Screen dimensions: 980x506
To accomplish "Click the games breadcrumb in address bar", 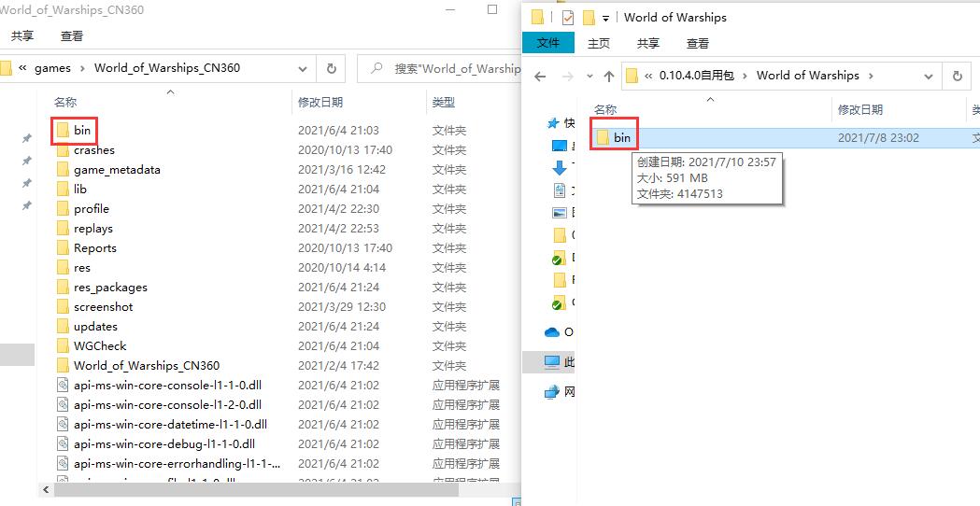I will pos(52,68).
